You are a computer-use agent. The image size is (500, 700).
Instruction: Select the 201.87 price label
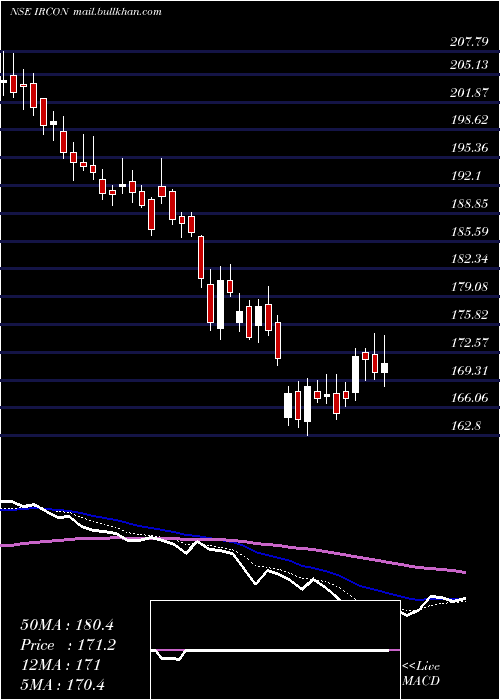tap(468, 93)
